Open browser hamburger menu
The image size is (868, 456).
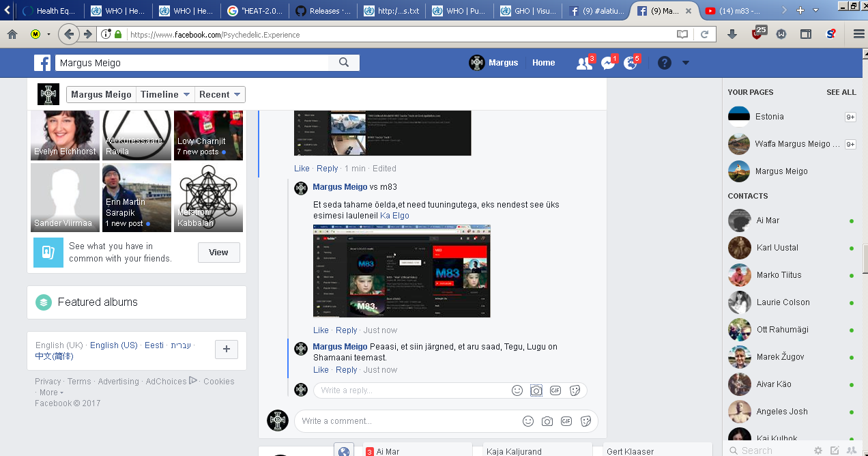(858, 34)
